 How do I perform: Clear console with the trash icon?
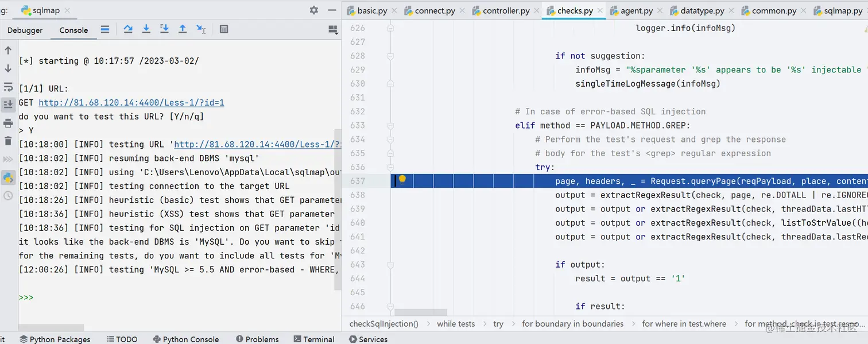click(x=8, y=141)
